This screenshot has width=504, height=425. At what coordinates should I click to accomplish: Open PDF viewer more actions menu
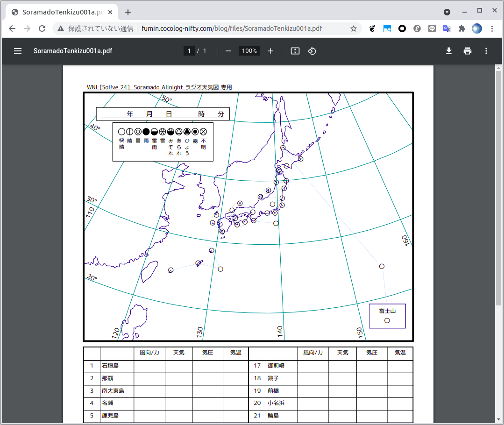point(486,51)
